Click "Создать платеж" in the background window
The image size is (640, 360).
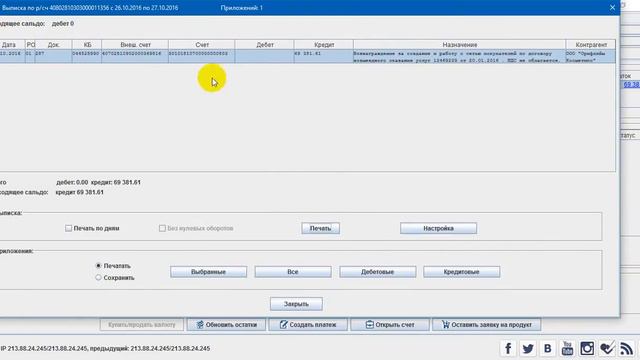coord(308,325)
